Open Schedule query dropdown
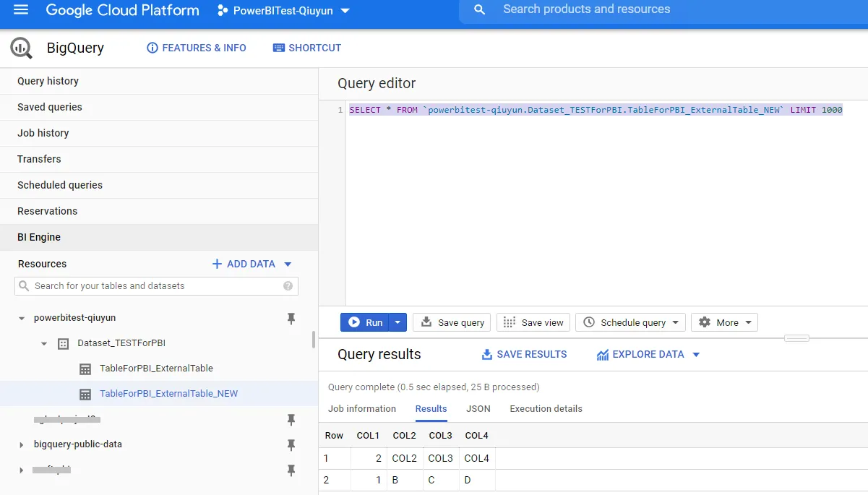The height and width of the screenshot is (495, 868). pyautogui.click(x=630, y=322)
